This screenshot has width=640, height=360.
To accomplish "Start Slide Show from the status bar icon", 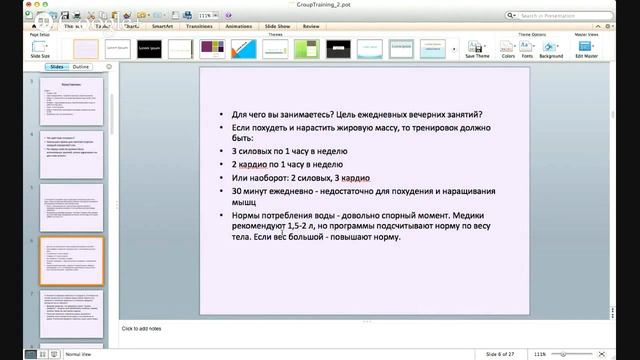I will pos(54,354).
